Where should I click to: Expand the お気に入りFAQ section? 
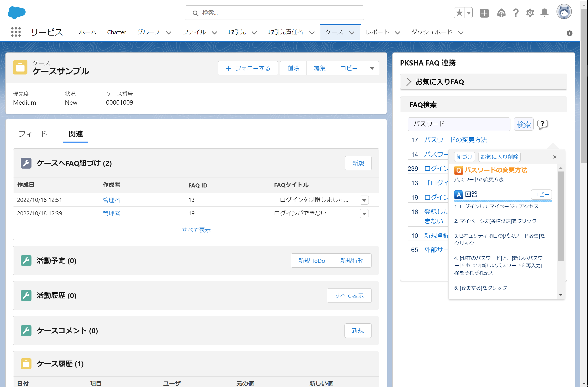pyautogui.click(x=409, y=82)
